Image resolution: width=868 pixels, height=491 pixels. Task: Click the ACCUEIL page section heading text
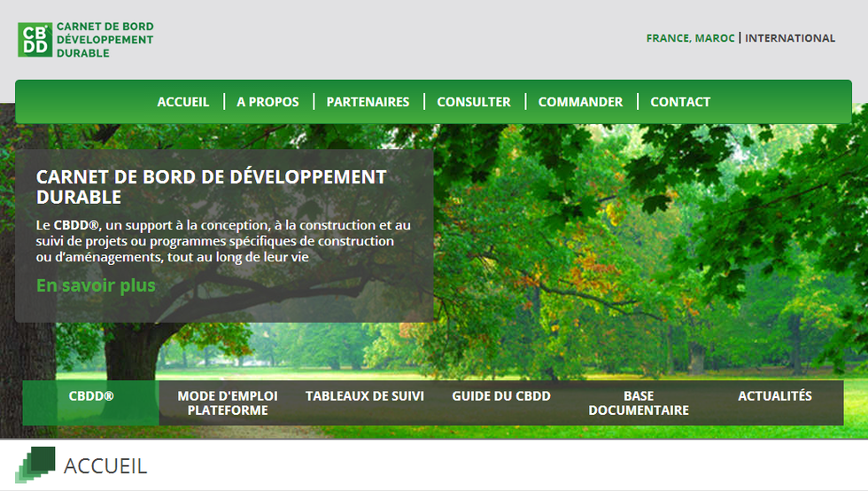click(105, 466)
